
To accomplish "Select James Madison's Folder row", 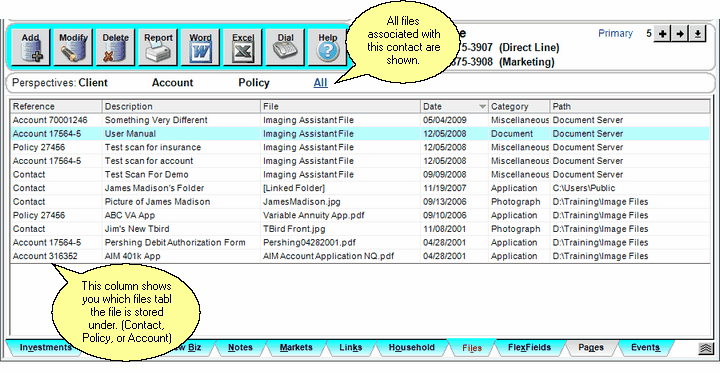I will [x=360, y=188].
